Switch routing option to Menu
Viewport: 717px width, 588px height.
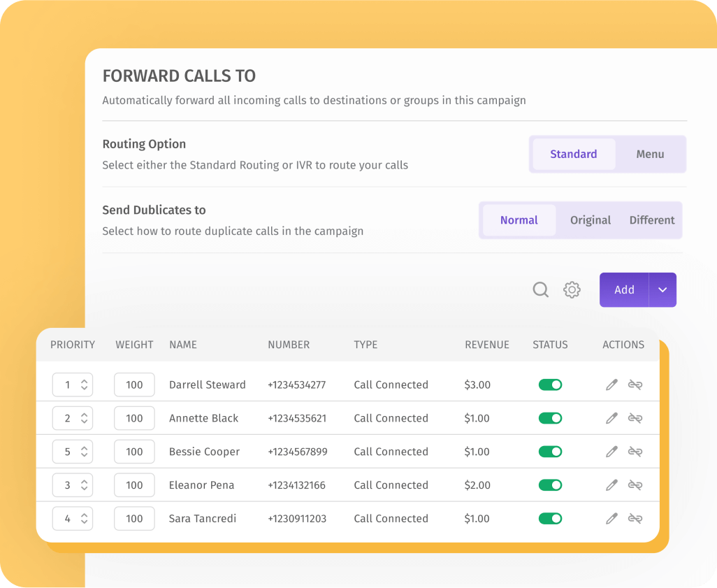pos(650,155)
